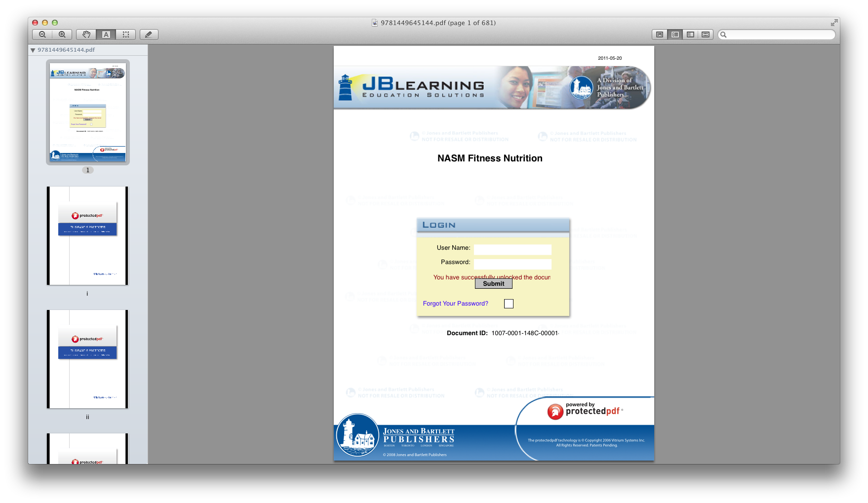Click the "User Name:" label
Image resolution: width=868 pixels, height=503 pixels.
pyautogui.click(x=453, y=248)
